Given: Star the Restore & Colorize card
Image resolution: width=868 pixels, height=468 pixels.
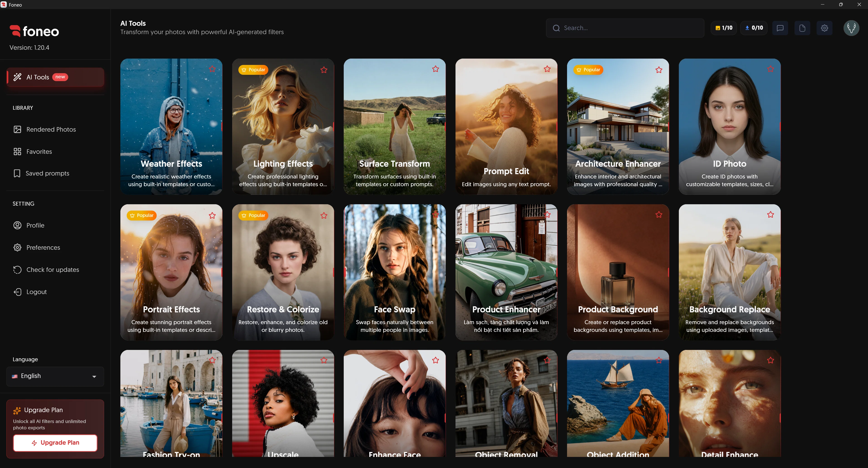Looking at the screenshot, I should (x=324, y=215).
